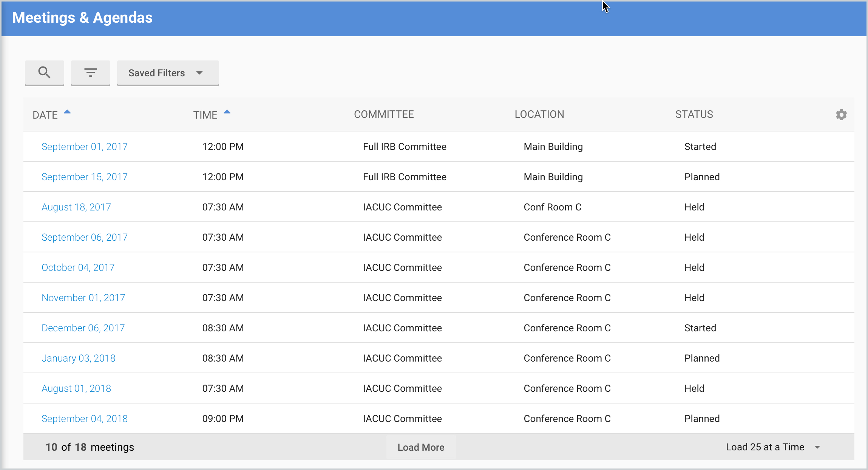Open the November 01, 2017 meeting
This screenshot has width=868, height=470.
(83, 298)
